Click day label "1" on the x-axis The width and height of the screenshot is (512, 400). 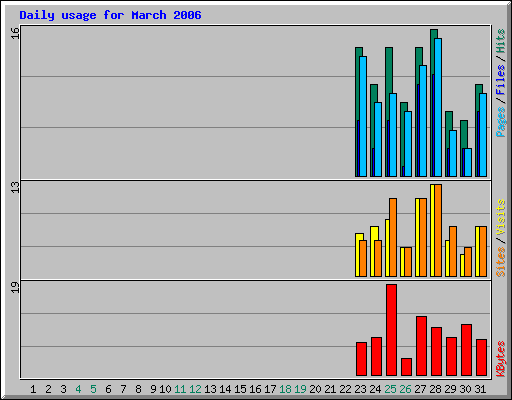[x=33, y=389]
